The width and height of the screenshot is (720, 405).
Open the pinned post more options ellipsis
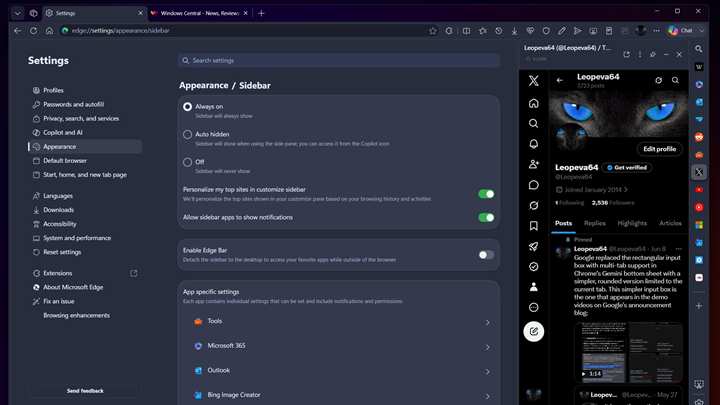679,249
